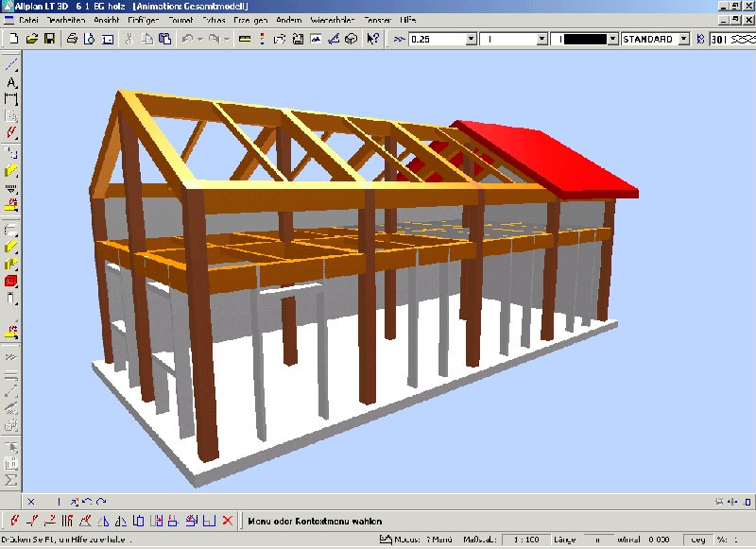This screenshot has width=756, height=549.
Task: Click the Open file folder icon
Action: point(31,39)
